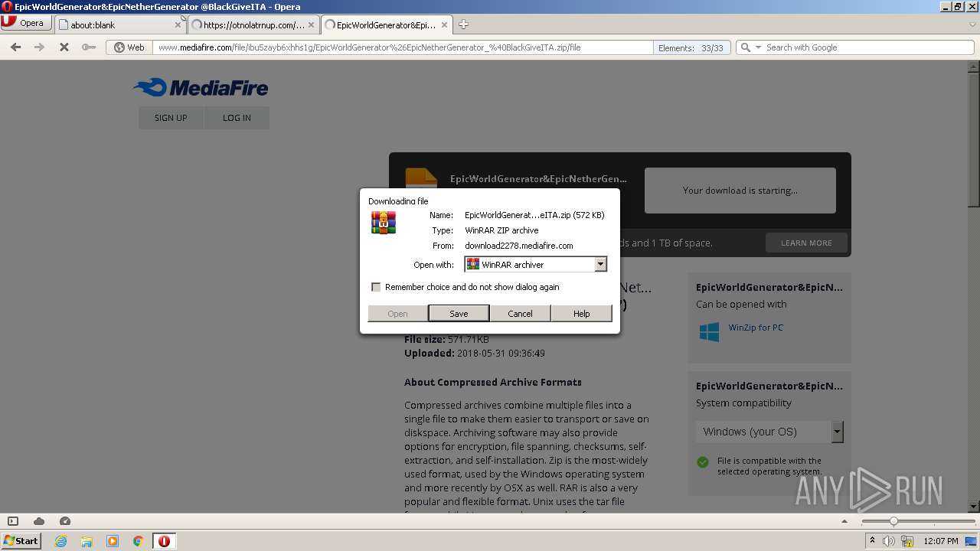Viewport: 980px width, 551px height.
Task: Go back with the Back arrow
Action: click(15, 47)
